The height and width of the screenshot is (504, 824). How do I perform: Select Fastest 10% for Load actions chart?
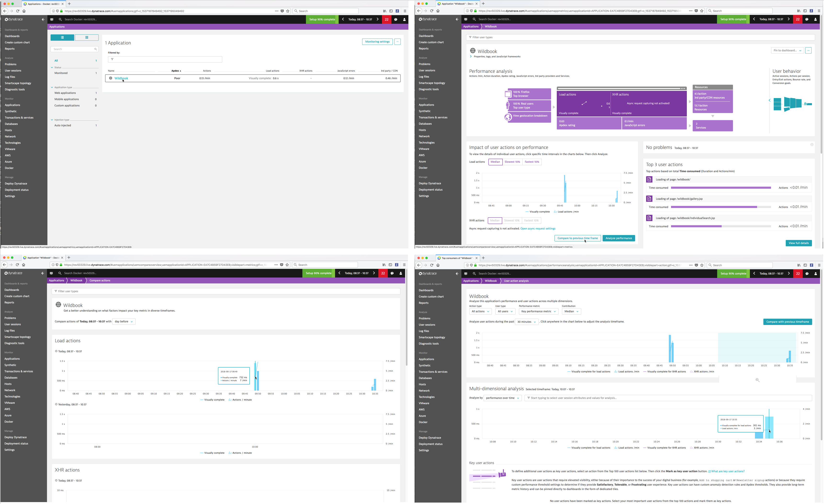(x=532, y=162)
